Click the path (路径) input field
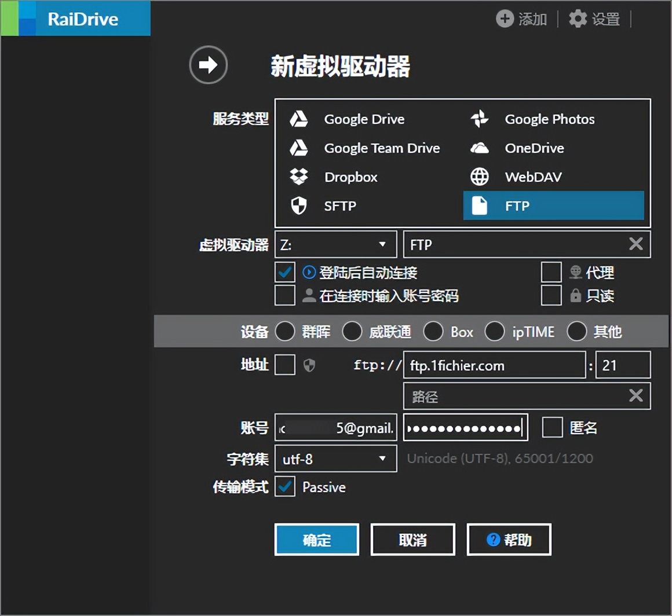Screen dimensions: 672x616 [527, 396]
